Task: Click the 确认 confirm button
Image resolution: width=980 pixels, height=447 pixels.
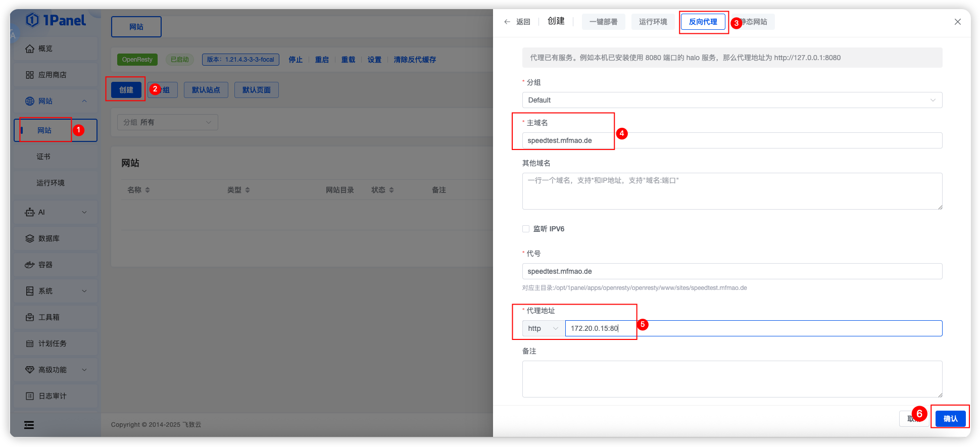Action: (x=950, y=419)
